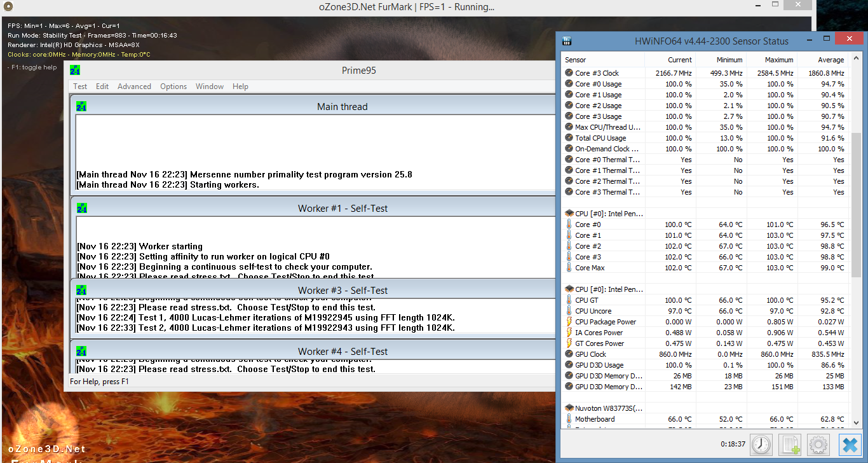
Task: Click the Main thread window icon
Action: tap(81, 106)
